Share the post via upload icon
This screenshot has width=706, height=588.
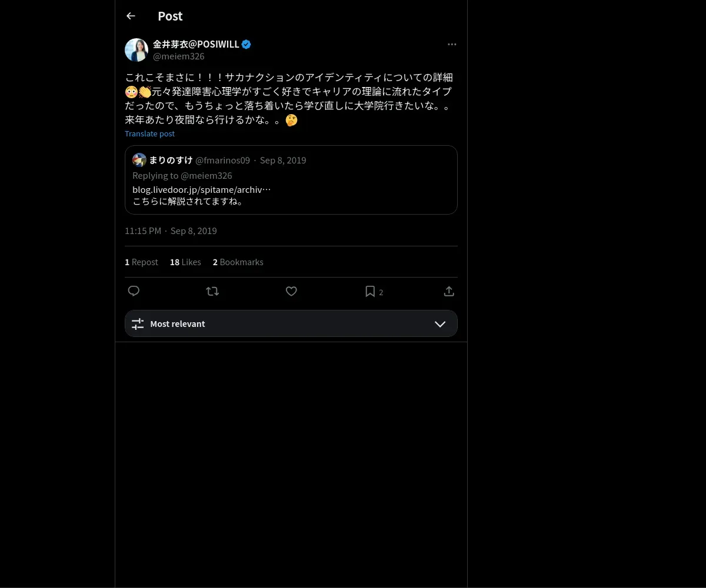click(x=449, y=291)
